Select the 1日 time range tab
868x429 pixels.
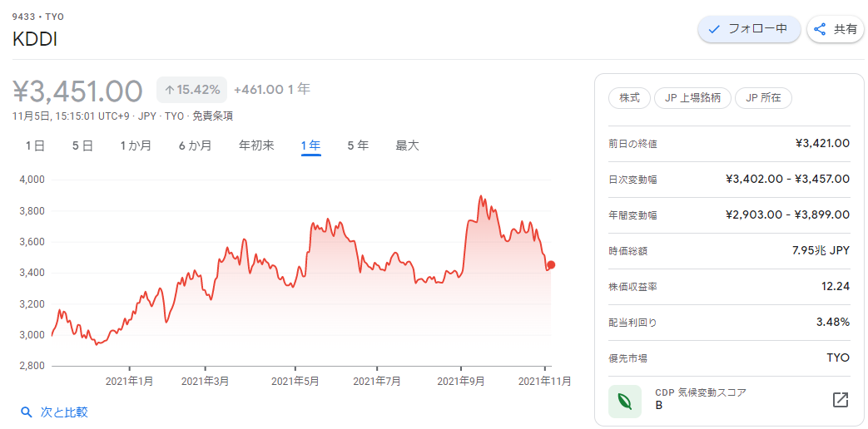35,146
